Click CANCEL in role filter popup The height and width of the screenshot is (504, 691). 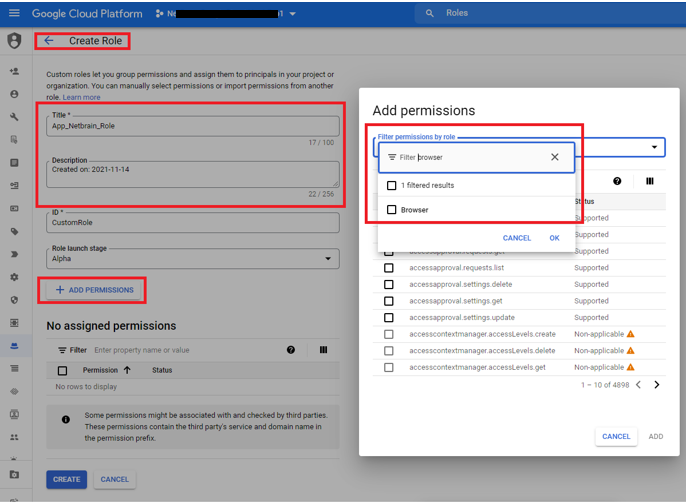pyautogui.click(x=517, y=238)
